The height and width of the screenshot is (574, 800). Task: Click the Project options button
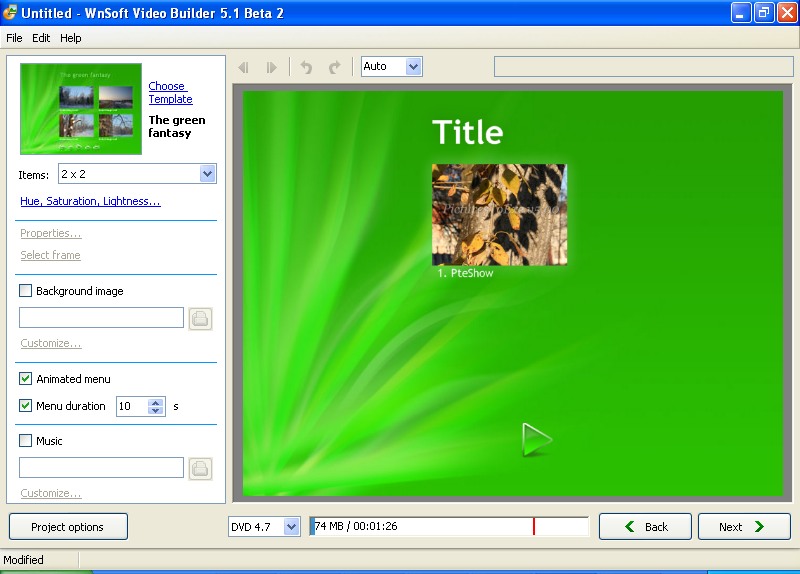click(x=69, y=527)
